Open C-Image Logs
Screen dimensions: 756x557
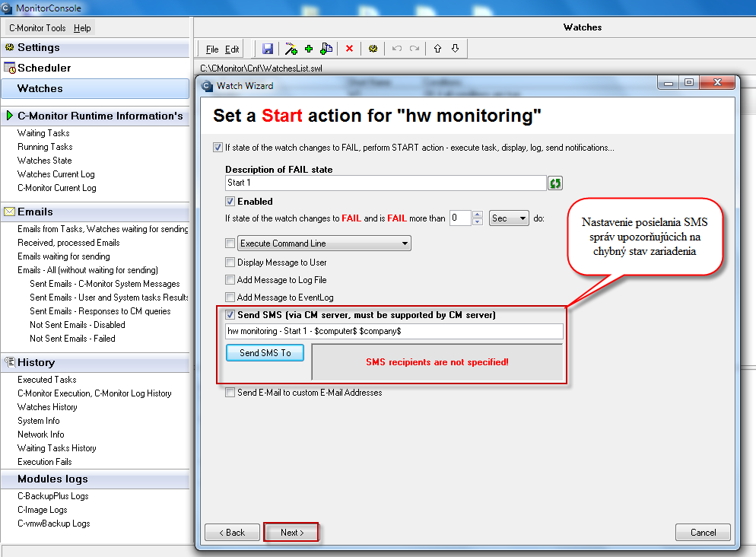(42, 510)
